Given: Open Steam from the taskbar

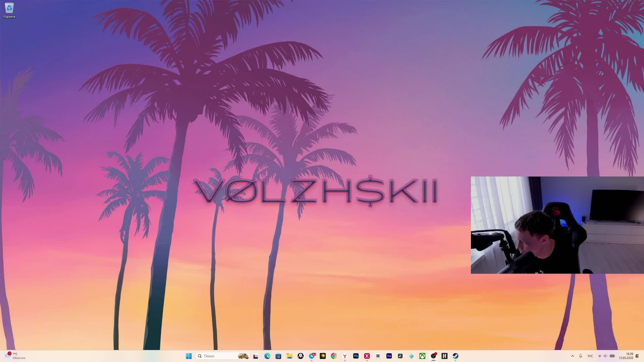Looking at the screenshot, I should (455, 356).
